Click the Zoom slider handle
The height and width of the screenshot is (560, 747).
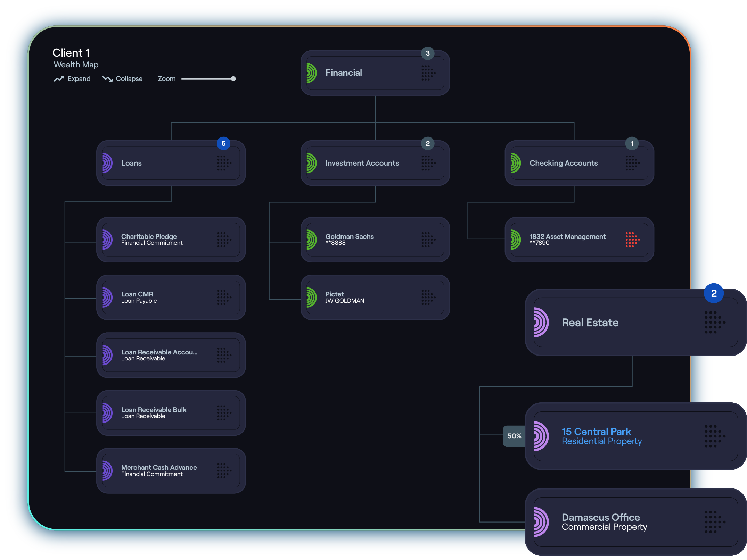point(233,79)
